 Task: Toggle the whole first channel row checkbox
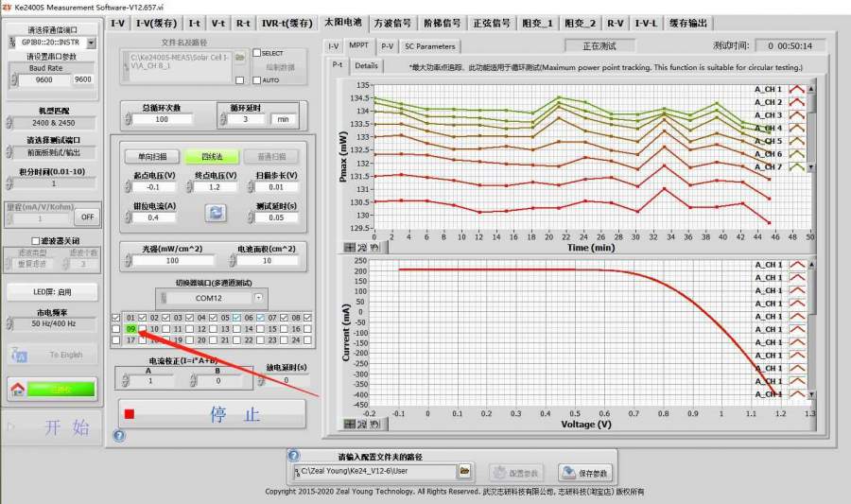click(x=115, y=318)
